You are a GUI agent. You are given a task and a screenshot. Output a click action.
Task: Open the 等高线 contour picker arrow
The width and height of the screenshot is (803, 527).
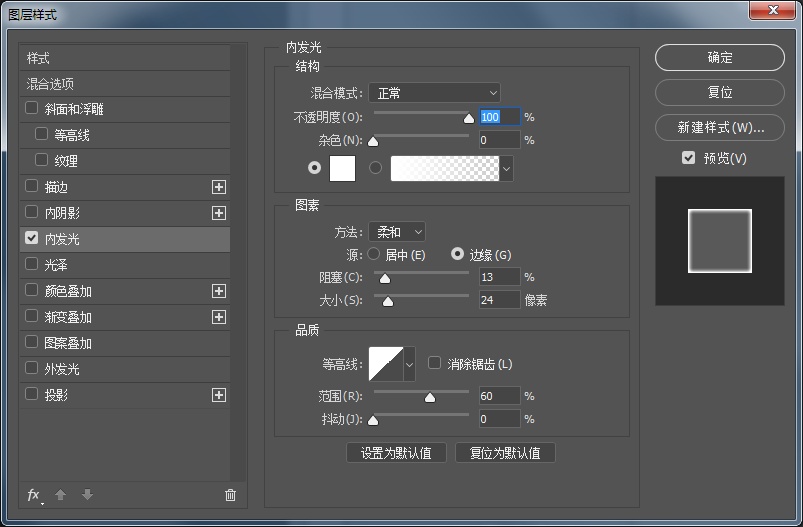409,364
